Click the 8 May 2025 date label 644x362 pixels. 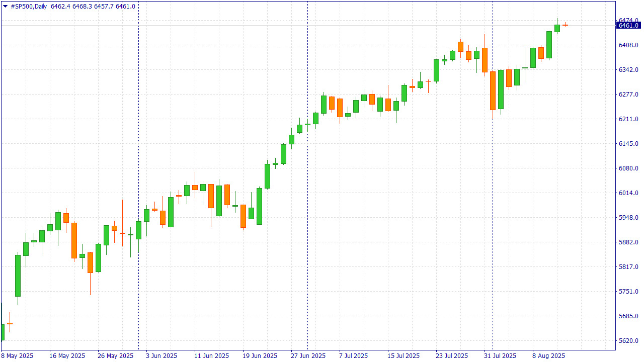(17, 355)
